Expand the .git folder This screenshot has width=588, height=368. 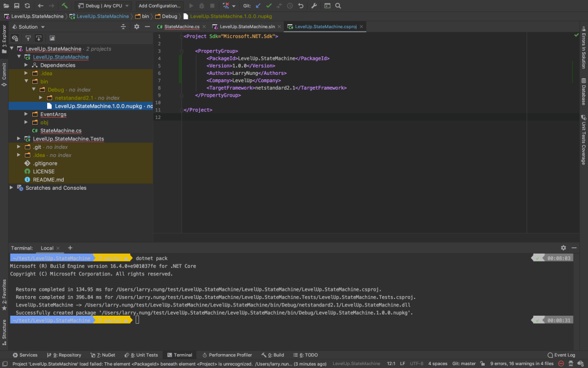(x=19, y=147)
